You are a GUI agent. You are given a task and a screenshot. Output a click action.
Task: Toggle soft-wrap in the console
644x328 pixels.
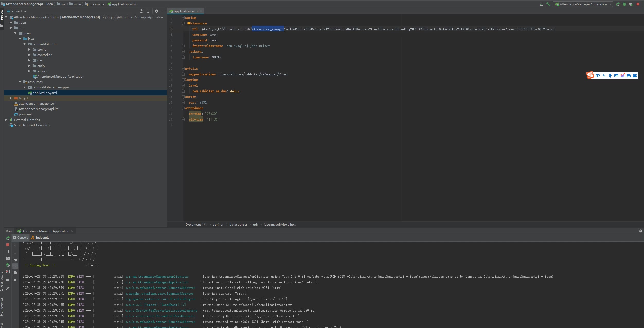15,259
